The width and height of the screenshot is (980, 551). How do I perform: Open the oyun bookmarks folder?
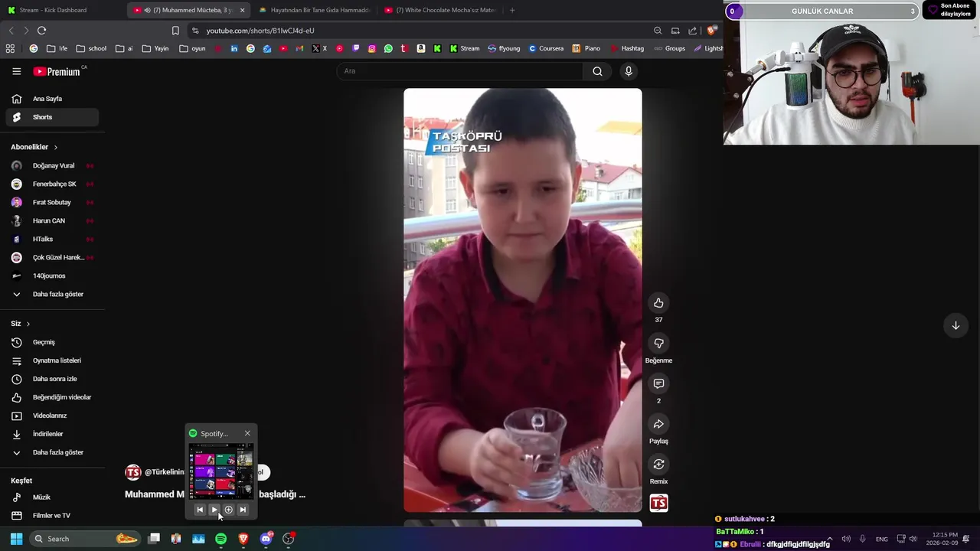tap(192, 48)
